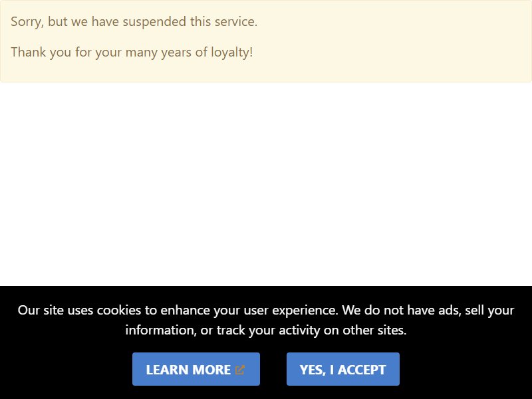This screenshot has width=532, height=399.
Task: Click the black cookie banner background between the buttons
Action: tap(273, 369)
